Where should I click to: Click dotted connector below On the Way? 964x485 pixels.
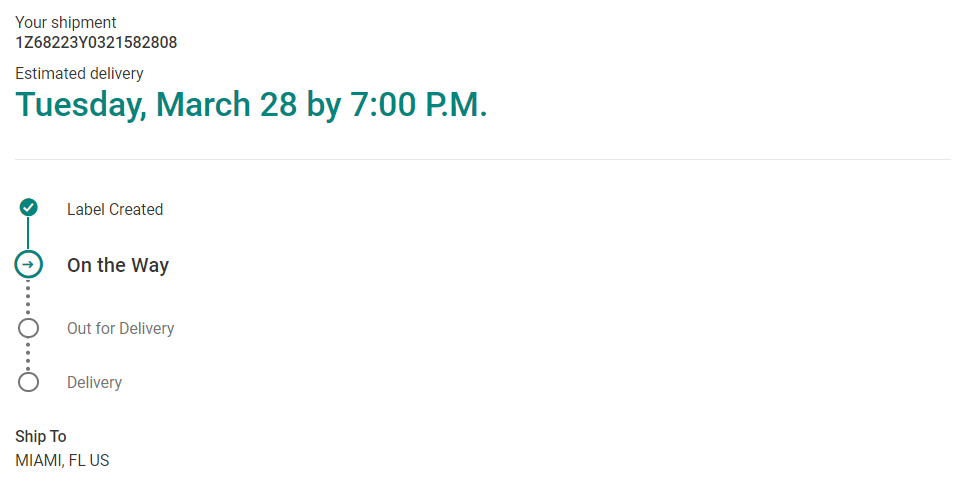(29, 297)
